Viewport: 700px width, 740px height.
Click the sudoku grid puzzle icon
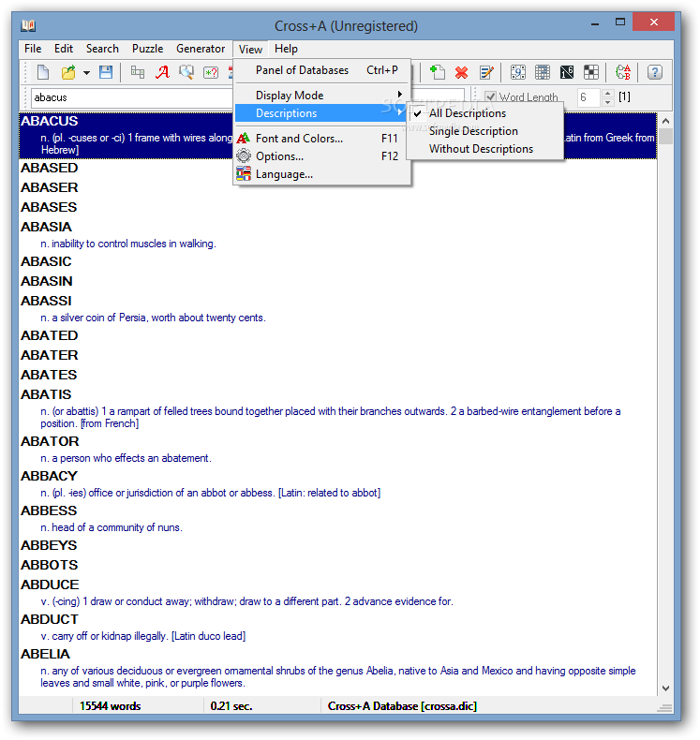tap(518, 72)
